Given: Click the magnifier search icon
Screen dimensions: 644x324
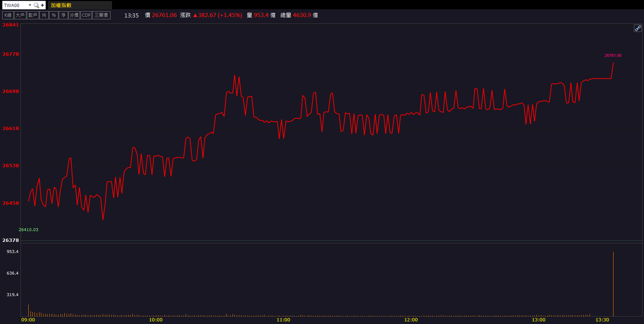Looking at the screenshot, I should coord(36,5).
